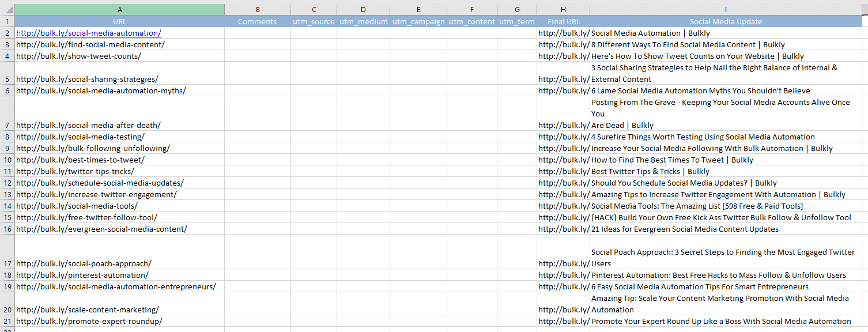Select cell with show-tweet-counts URL
Screen dimensions: 868x332
[x=120, y=56]
